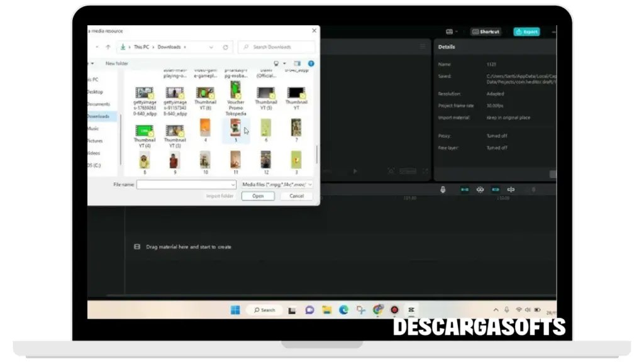Toggle the main track magnet
This screenshot has width=644, height=362.
point(465,189)
